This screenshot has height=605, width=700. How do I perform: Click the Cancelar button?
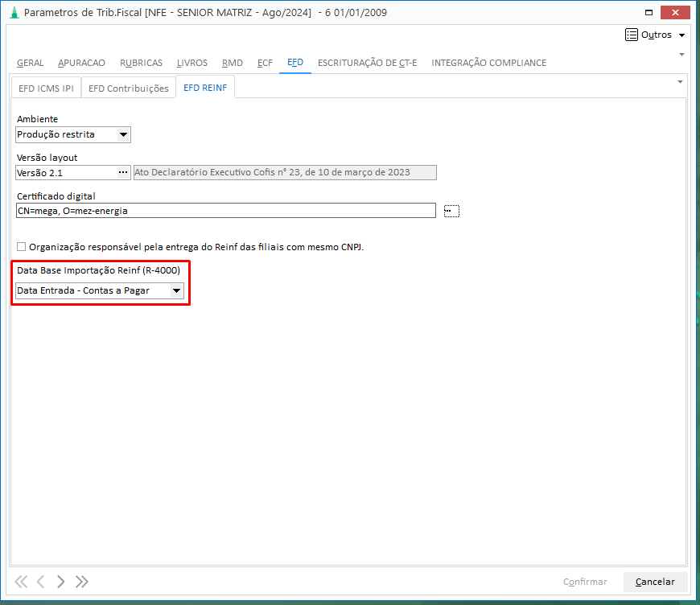click(655, 582)
